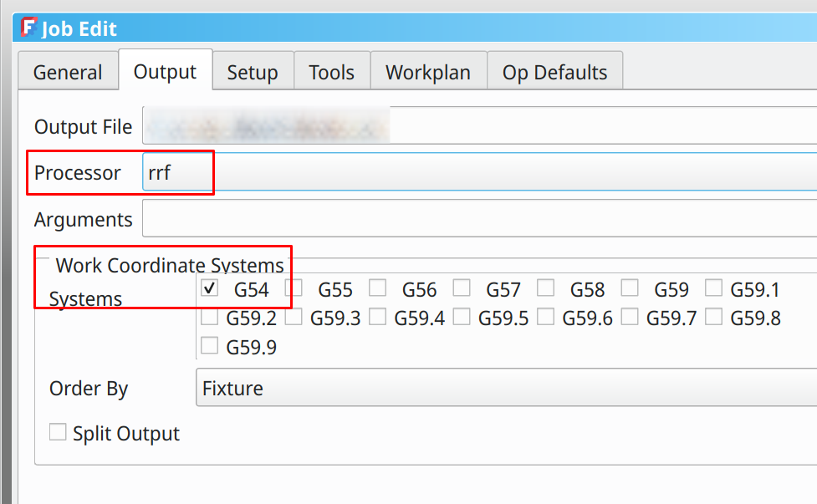Screen dimensions: 817x504
Task: Click the Output File path field
Action: click(478, 127)
